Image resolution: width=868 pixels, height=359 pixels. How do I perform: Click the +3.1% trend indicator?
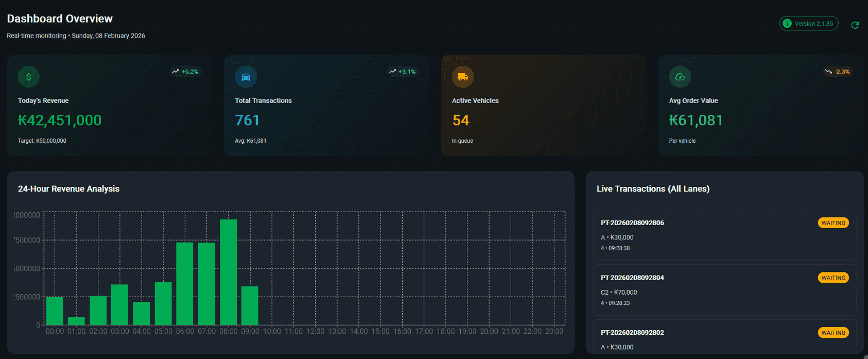pos(403,72)
